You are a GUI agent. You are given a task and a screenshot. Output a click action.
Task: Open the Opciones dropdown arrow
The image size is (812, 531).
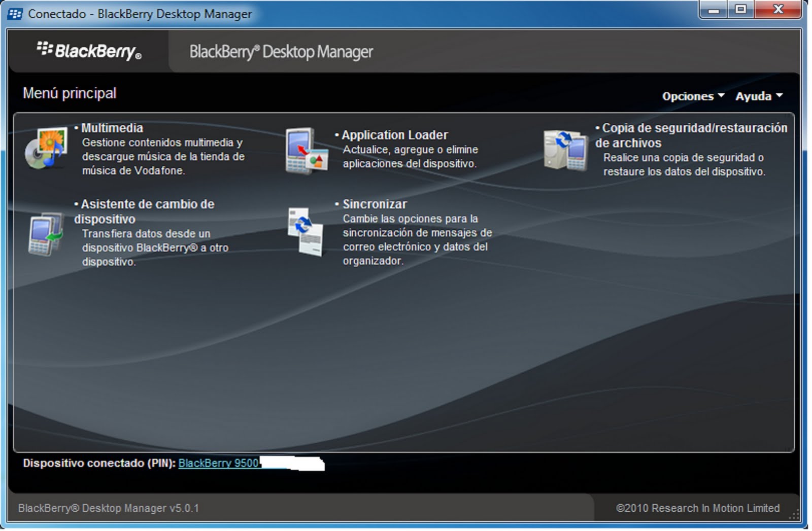coord(721,95)
